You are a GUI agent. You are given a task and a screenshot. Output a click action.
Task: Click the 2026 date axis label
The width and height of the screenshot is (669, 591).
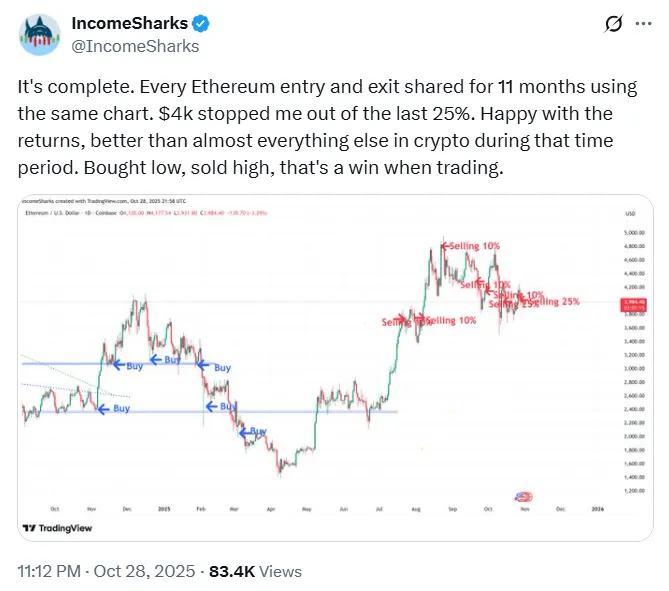(x=596, y=508)
